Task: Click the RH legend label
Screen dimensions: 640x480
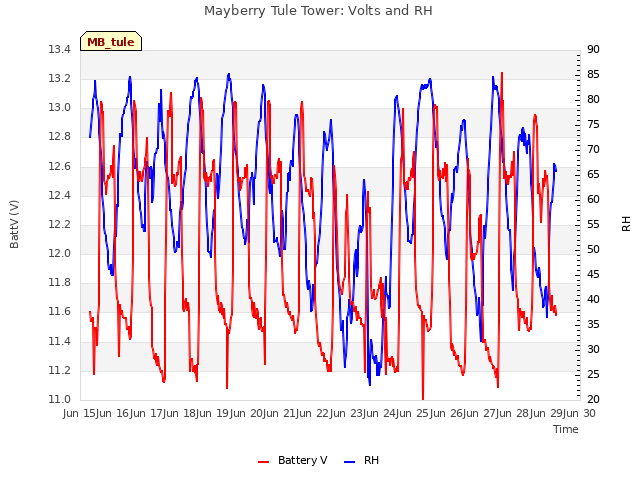Action: (x=371, y=460)
